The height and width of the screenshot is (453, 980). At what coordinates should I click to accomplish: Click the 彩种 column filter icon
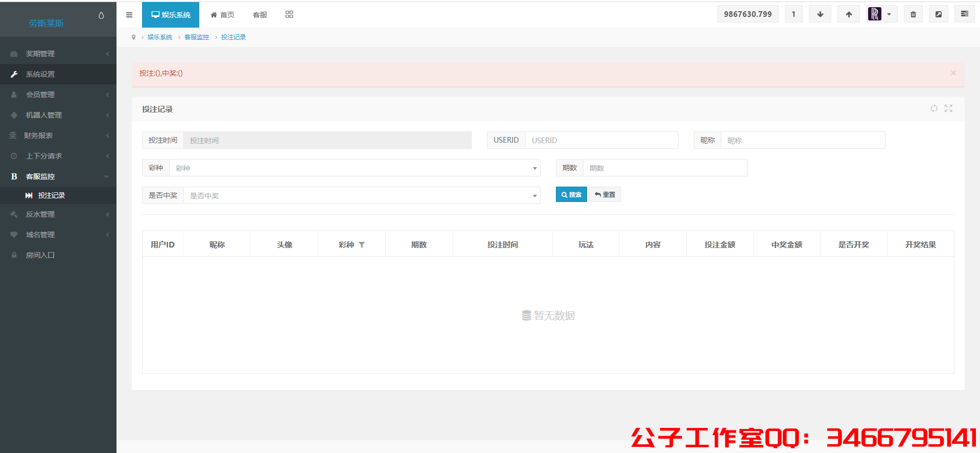tap(362, 245)
